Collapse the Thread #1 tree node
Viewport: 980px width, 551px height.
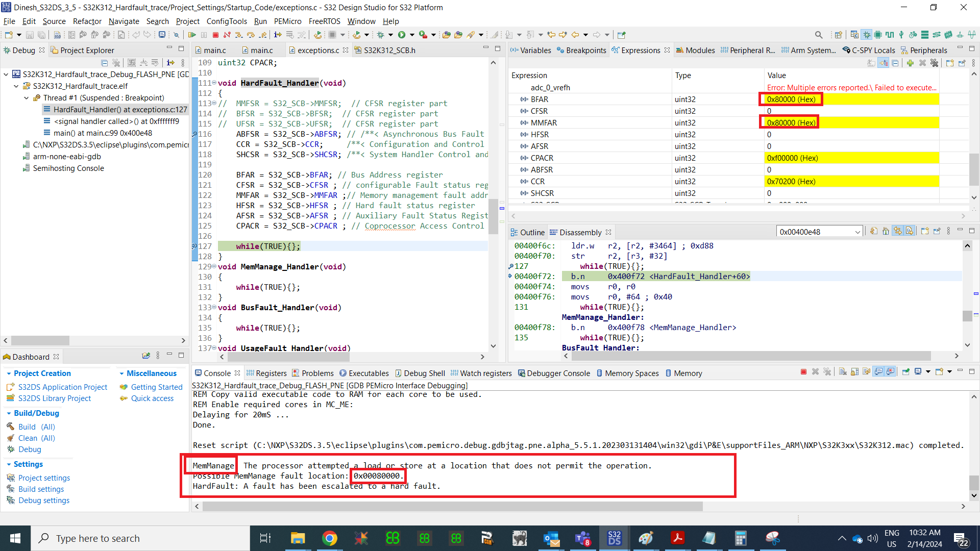point(27,98)
